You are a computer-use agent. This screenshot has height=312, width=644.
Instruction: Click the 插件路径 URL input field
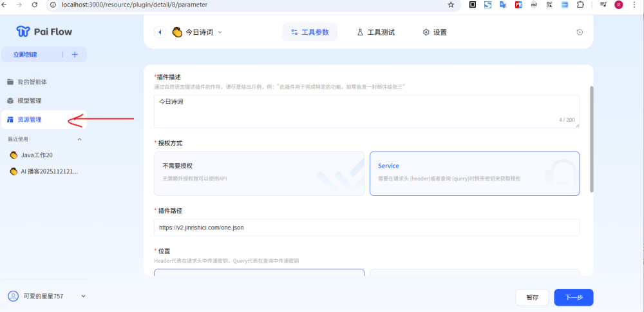tap(366, 228)
